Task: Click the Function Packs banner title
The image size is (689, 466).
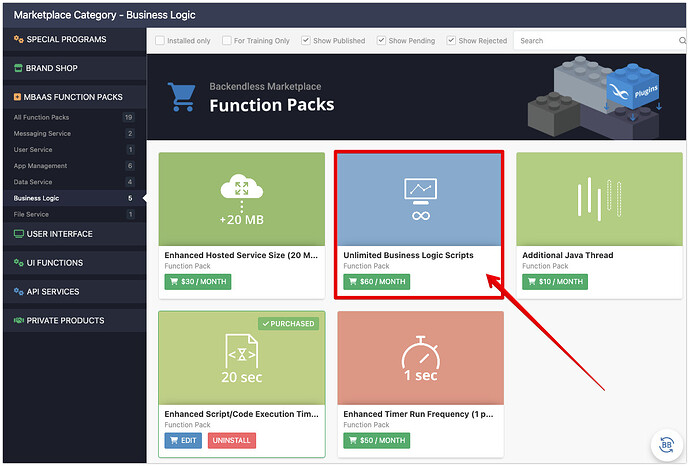Action: [272, 105]
